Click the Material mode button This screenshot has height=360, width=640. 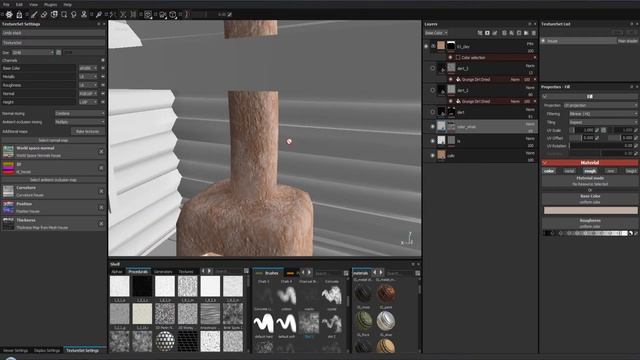tap(590, 181)
